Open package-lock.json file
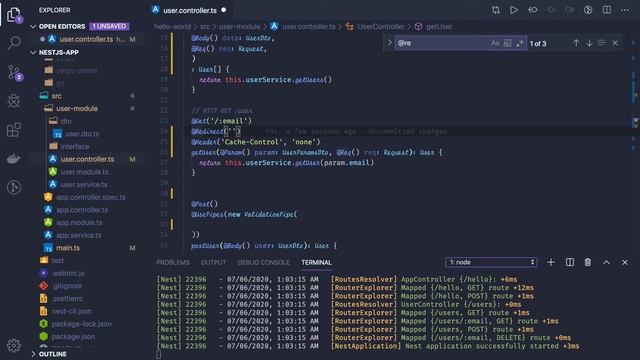 tap(81, 324)
